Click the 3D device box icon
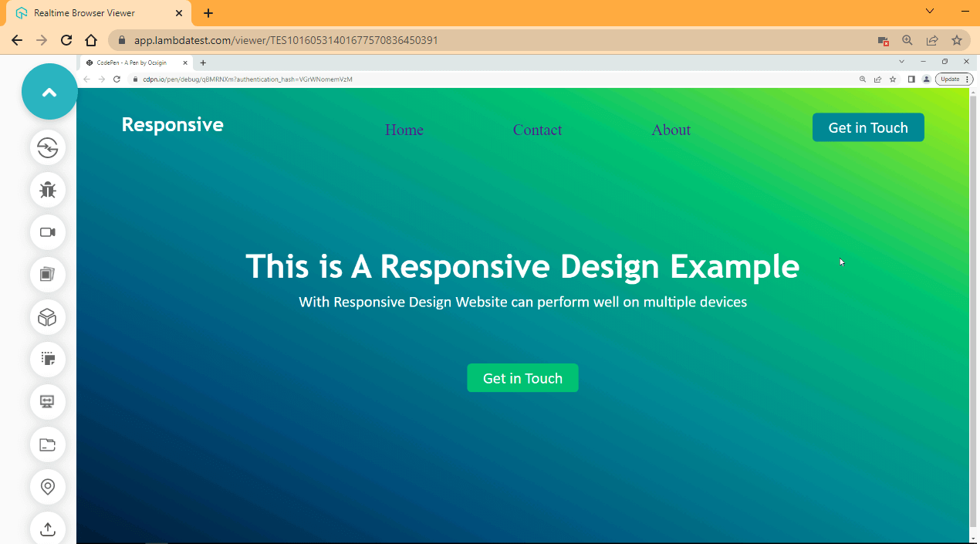Screen dimensions: 980x544 click(47, 317)
